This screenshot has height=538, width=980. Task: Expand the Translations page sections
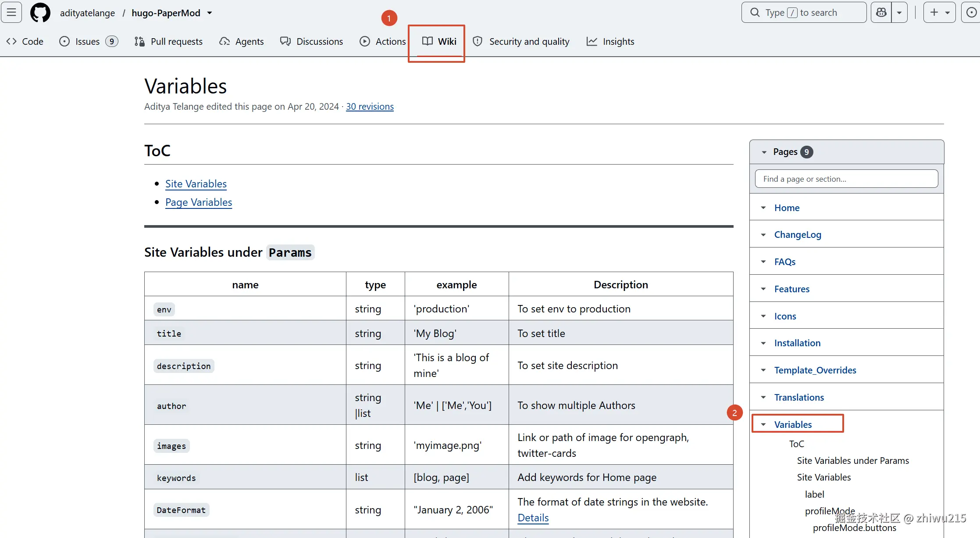[763, 398]
